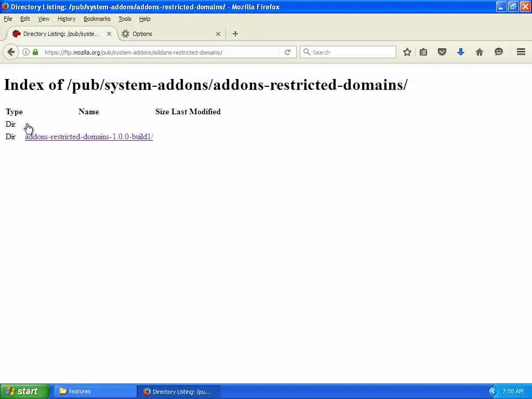
Task: Open the File menu
Action: tap(8, 19)
